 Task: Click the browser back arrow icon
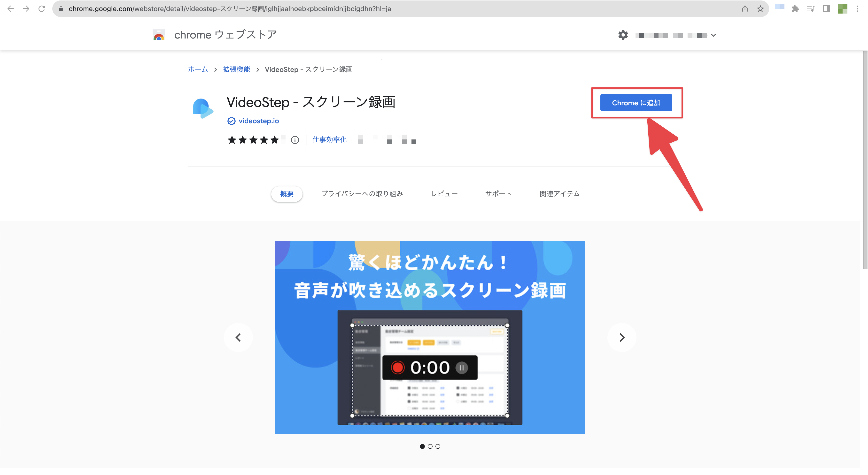click(10, 9)
